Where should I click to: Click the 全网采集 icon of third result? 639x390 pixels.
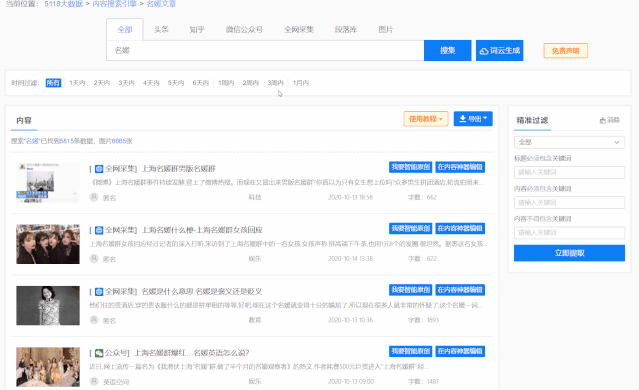[x=99, y=292]
